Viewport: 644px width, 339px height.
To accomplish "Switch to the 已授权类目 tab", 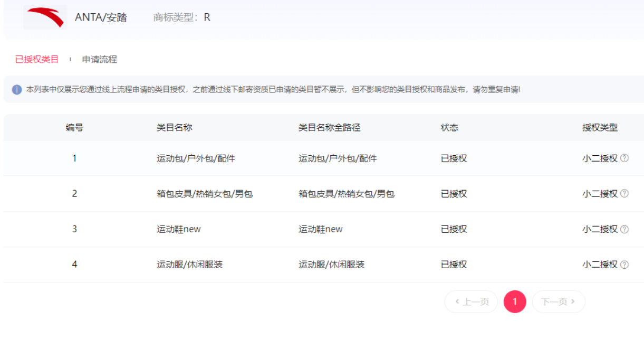I will coord(37,59).
